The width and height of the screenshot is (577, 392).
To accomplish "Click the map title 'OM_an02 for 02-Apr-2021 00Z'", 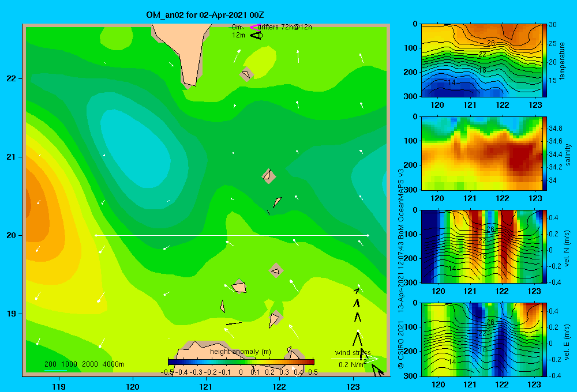I will point(205,15).
